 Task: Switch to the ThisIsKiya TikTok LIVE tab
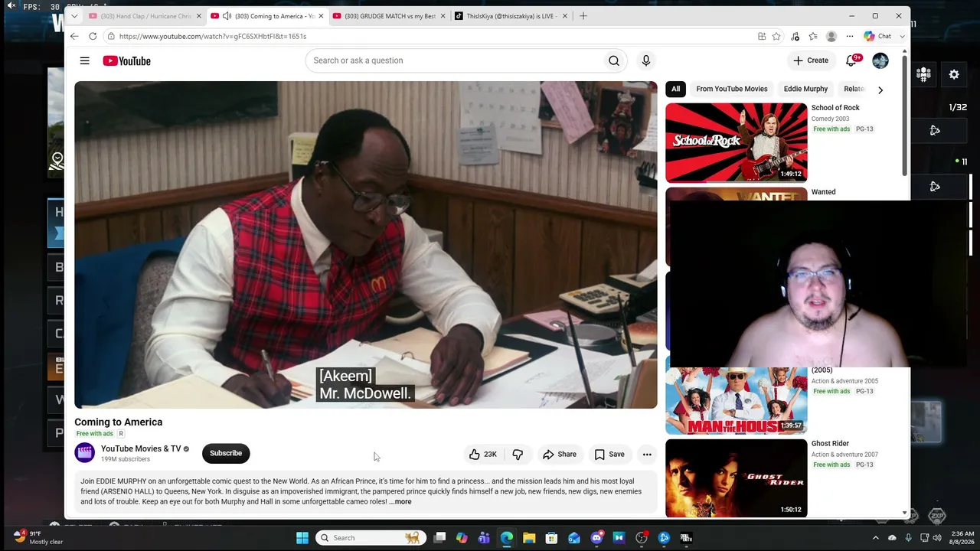pyautogui.click(x=511, y=16)
